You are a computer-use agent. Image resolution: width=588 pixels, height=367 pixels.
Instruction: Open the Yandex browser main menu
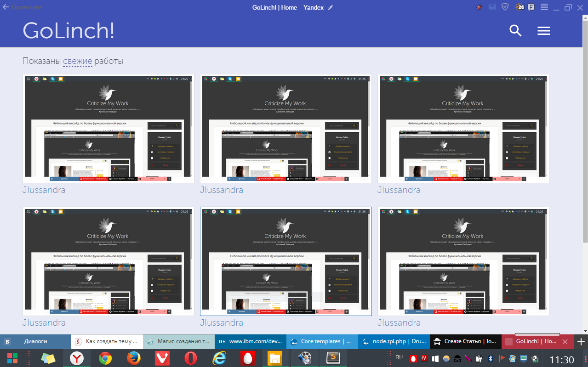[544, 7]
